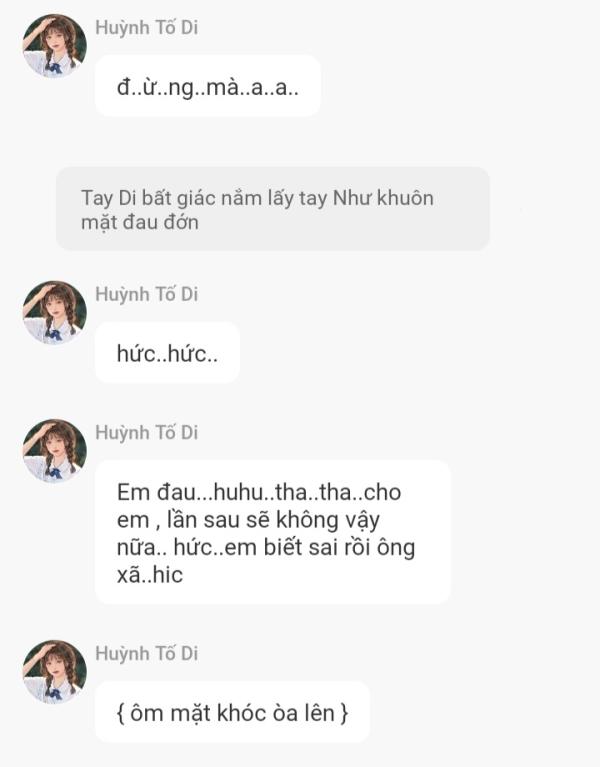Open avatar beside the "đ..ừ..ng..mà..a..a.." message
Screen dimensions: 600x767
point(54,45)
